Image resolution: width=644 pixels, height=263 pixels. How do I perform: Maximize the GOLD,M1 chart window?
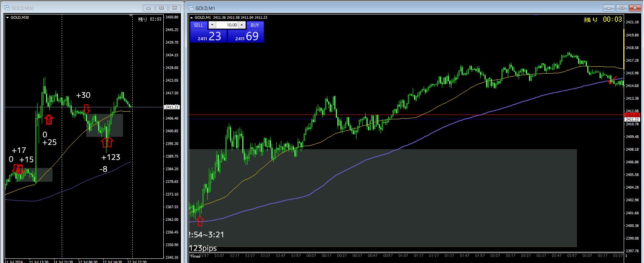(x=621, y=8)
